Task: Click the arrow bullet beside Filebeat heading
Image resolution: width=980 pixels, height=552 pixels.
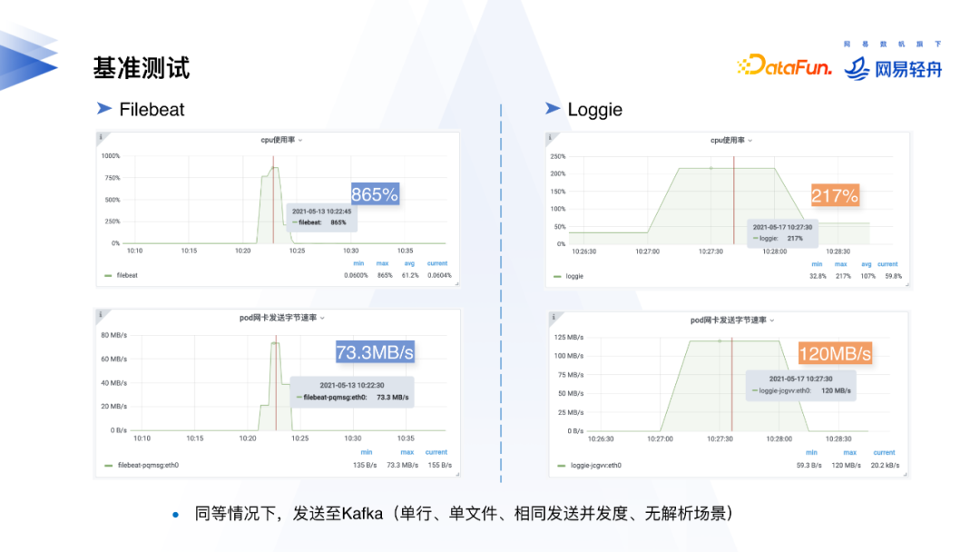Action: (x=104, y=109)
